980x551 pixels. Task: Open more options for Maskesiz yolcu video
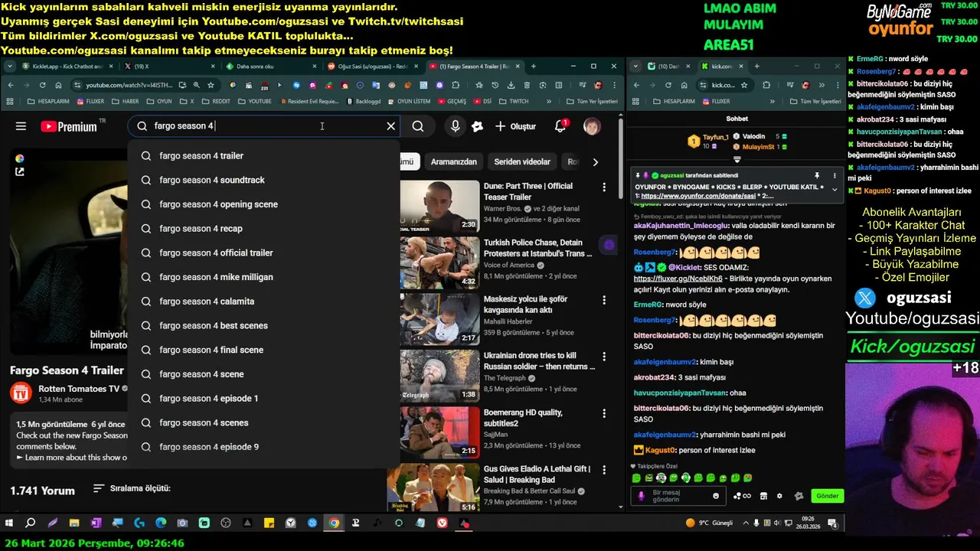(x=604, y=300)
